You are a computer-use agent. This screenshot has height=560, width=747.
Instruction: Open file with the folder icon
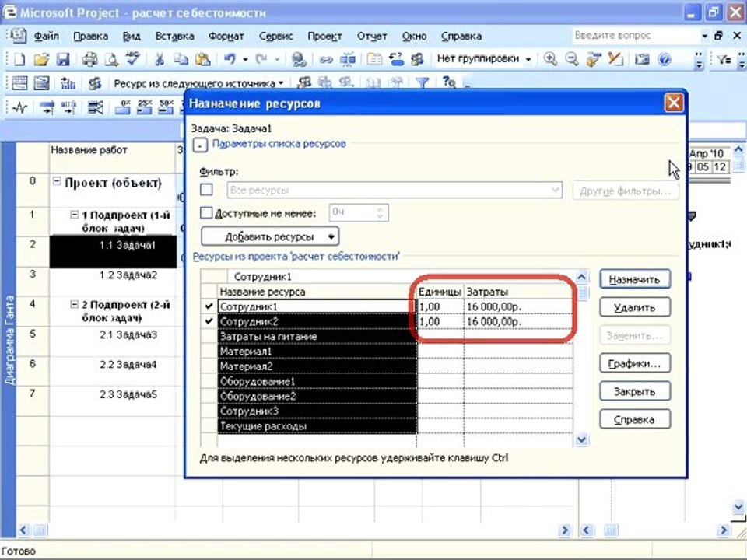[x=41, y=60]
